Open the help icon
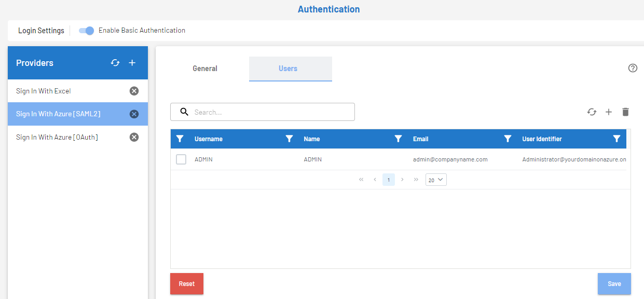This screenshot has width=644, height=299. pos(633,68)
